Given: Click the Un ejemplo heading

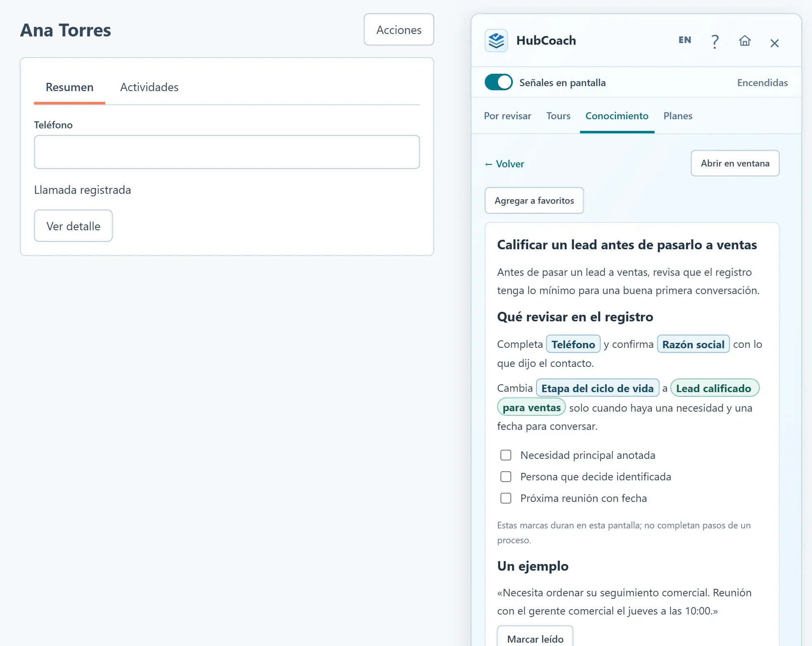Looking at the screenshot, I should click(533, 566).
